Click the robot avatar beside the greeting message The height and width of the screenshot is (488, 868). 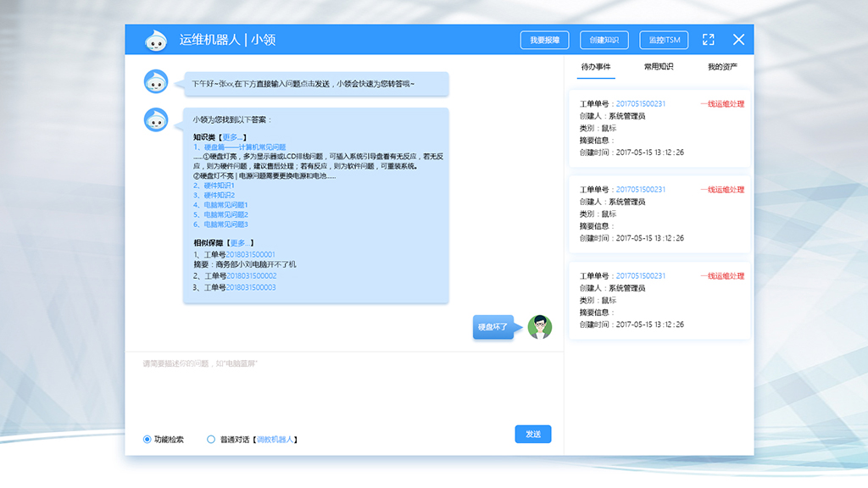pos(156,81)
